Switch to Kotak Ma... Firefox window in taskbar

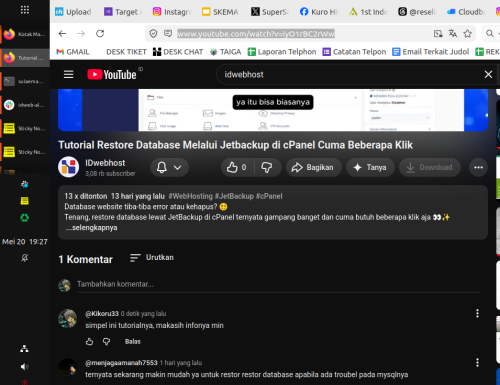tap(25, 34)
